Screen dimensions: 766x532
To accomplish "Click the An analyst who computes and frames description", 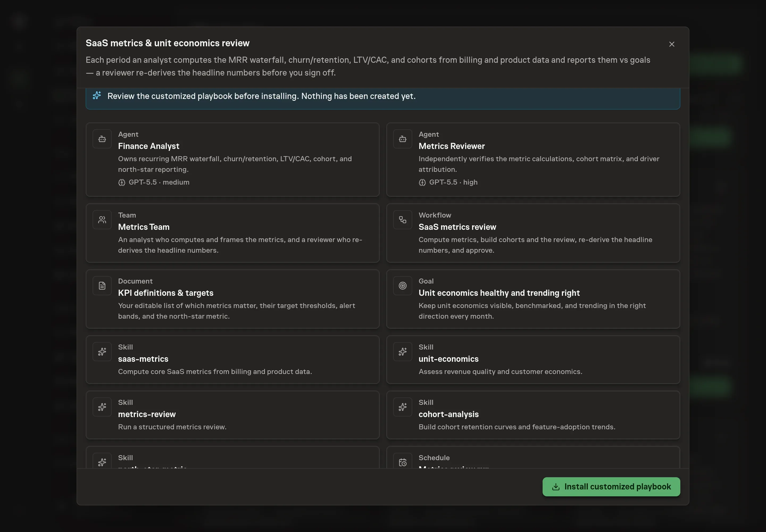I will click(x=240, y=245).
